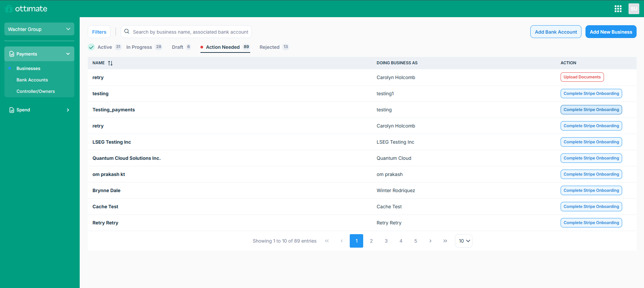Complete Stripe Onboarding for Retry Retry
The image size is (644, 288).
pyautogui.click(x=591, y=223)
